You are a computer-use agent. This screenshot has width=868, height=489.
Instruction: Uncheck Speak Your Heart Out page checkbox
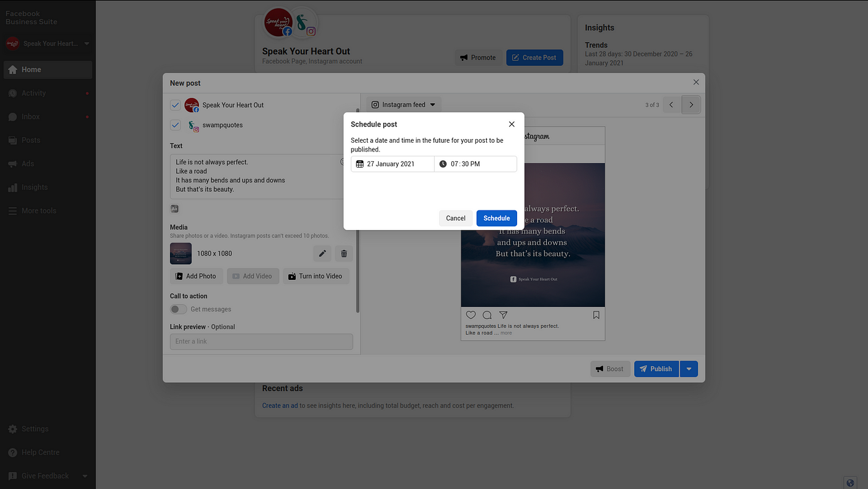[x=175, y=105]
